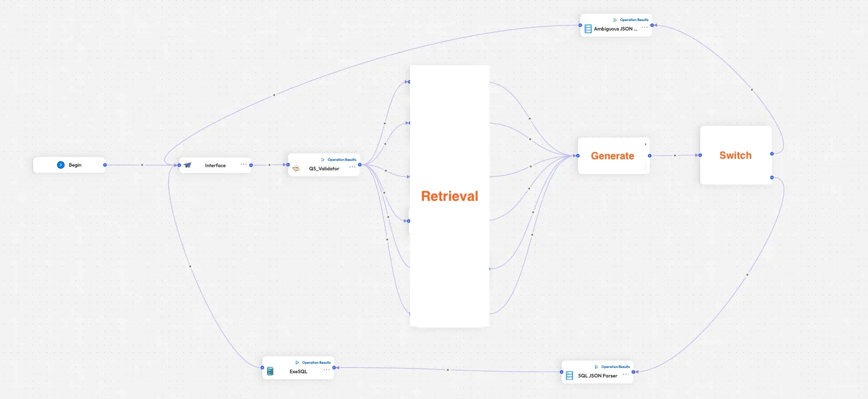Select the Switch node
The image size is (868, 399).
736,155
